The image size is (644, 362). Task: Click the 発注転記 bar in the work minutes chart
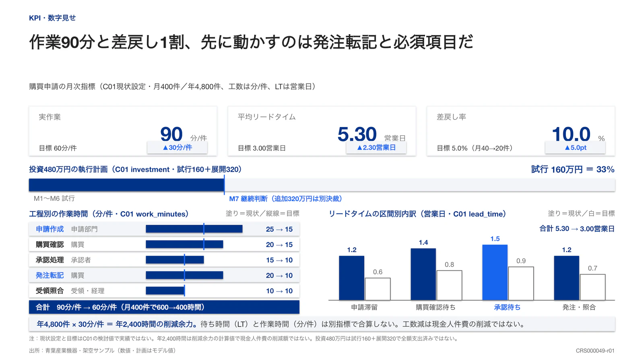point(184,275)
